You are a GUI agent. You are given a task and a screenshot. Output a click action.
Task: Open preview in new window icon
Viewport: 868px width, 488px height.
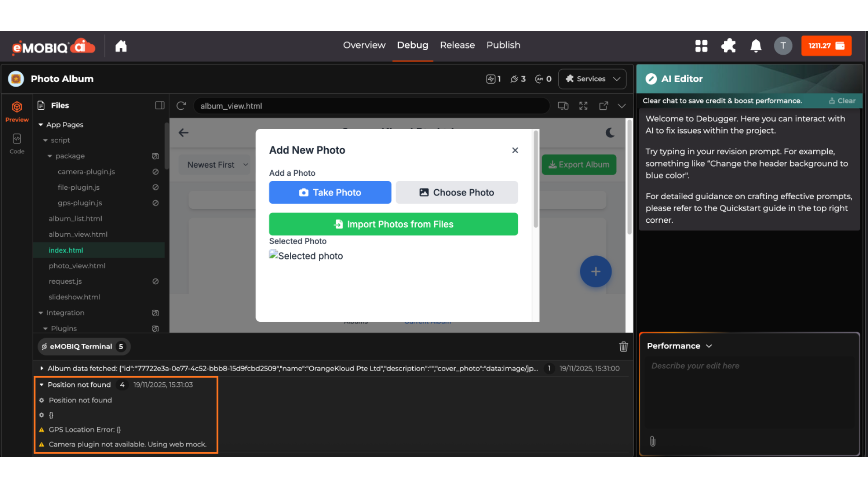click(604, 106)
